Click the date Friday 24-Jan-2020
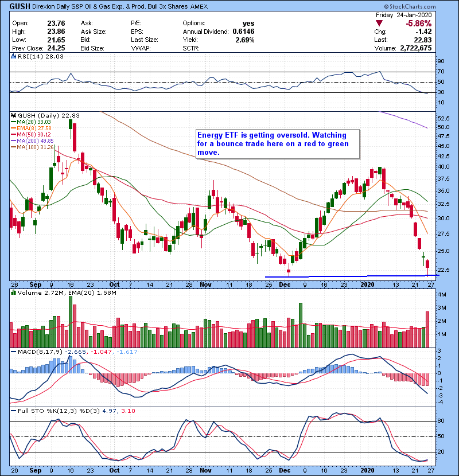Screen dimensions: 459x476 403,15
